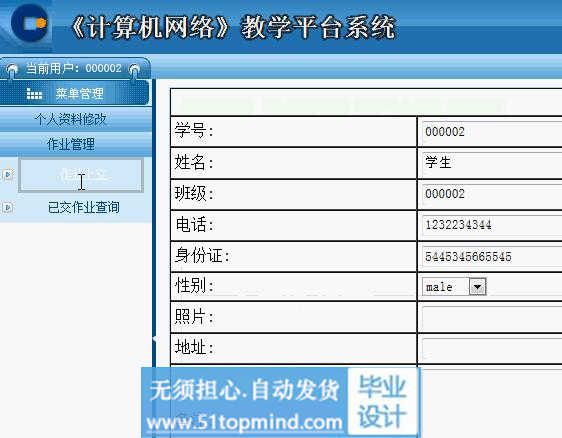This screenshot has width=562, height=438.
Task: Open the 性别 gender dropdown arrow
Action: pyautogui.click(x=477, y=287)
